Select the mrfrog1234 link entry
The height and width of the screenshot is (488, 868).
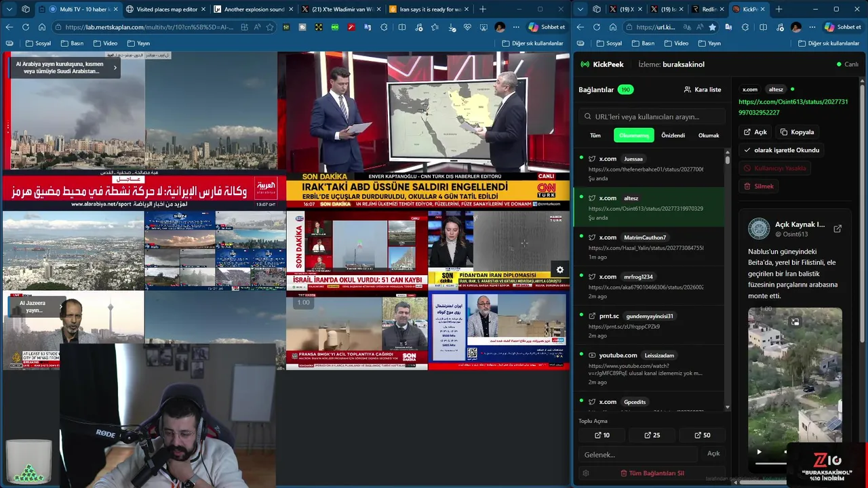coord(650,286)
